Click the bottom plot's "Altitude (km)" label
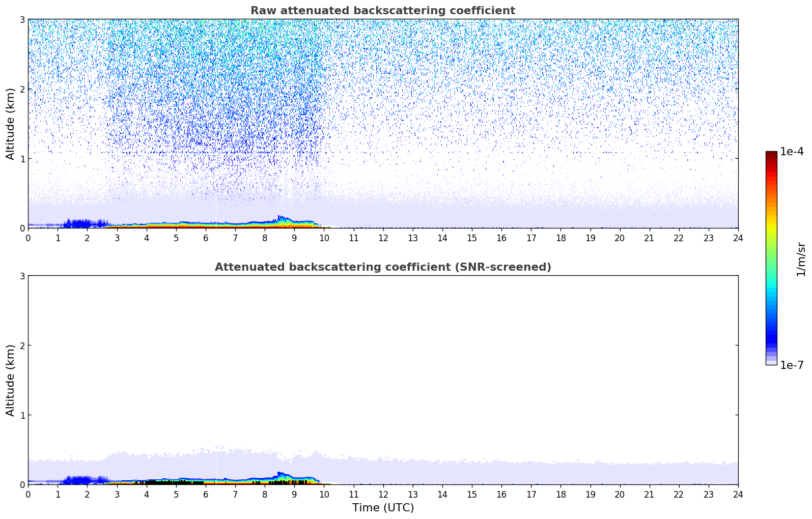Viewport: 812px width, 519px height. click(11, 380)
